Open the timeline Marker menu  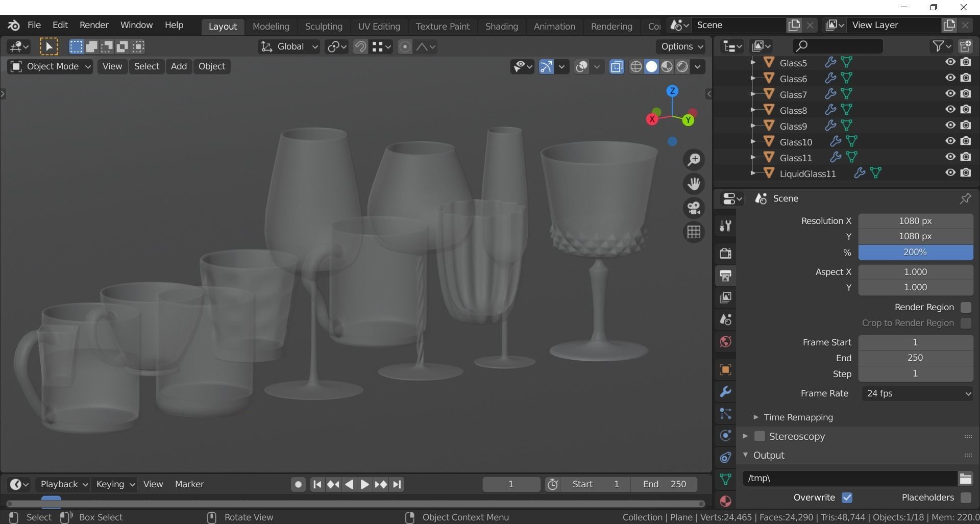[189, 484]
